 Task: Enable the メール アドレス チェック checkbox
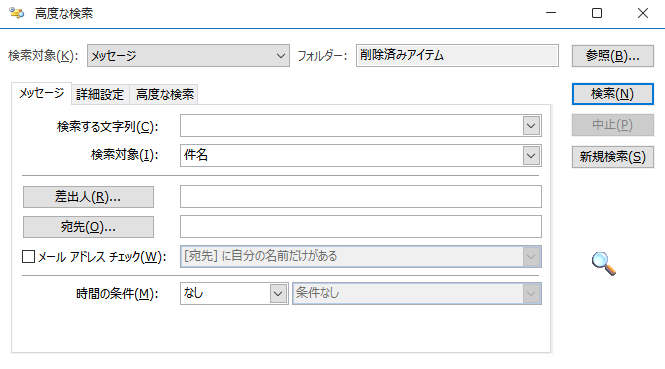pos(28,256)
